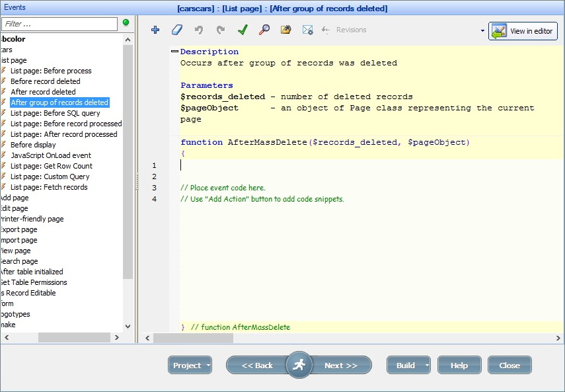Open dropdown arrow left of View in editor
Image resolution: width=565 pixels, height=392 pixels.
point(482,31)
